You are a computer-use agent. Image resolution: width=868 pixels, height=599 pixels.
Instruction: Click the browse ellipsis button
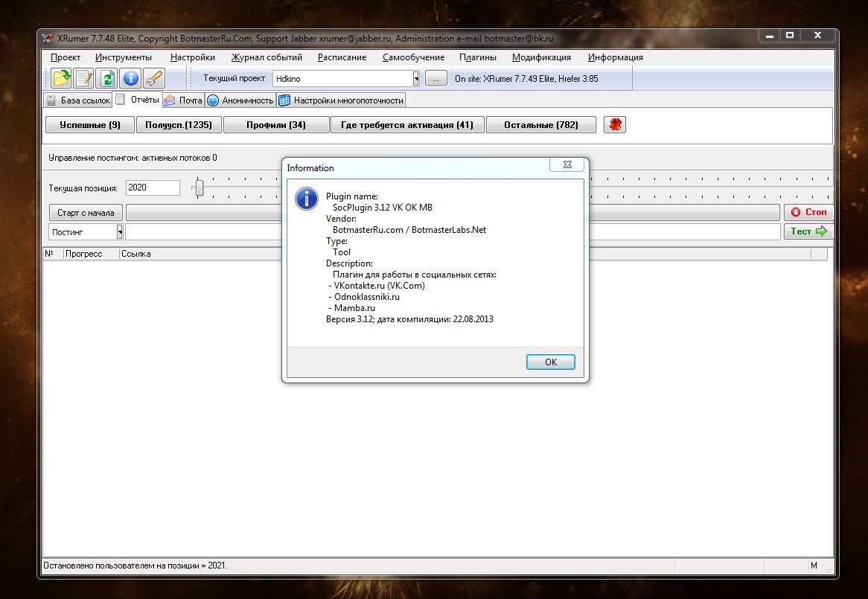pyautogui.click(x=436, y=79)
